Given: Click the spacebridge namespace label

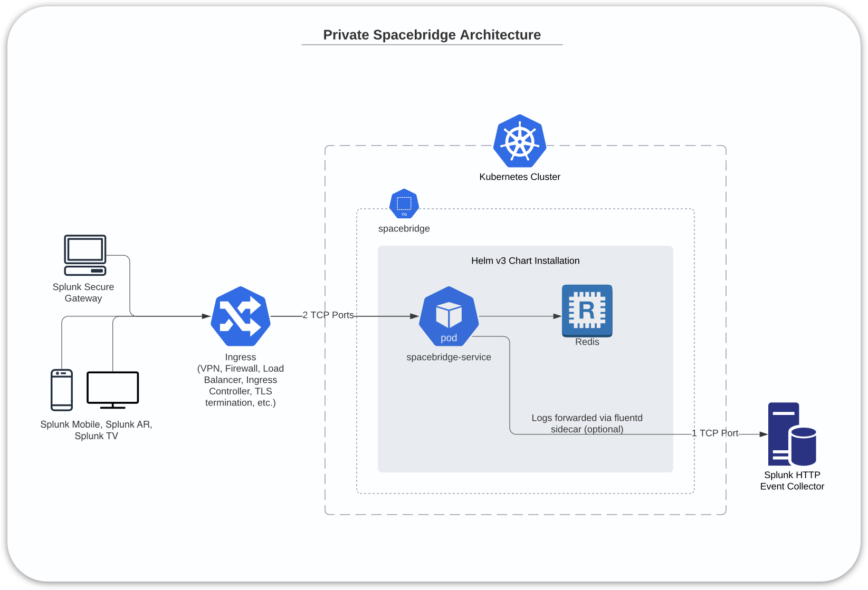Looking at the screenshot, I should pos(404,229).
